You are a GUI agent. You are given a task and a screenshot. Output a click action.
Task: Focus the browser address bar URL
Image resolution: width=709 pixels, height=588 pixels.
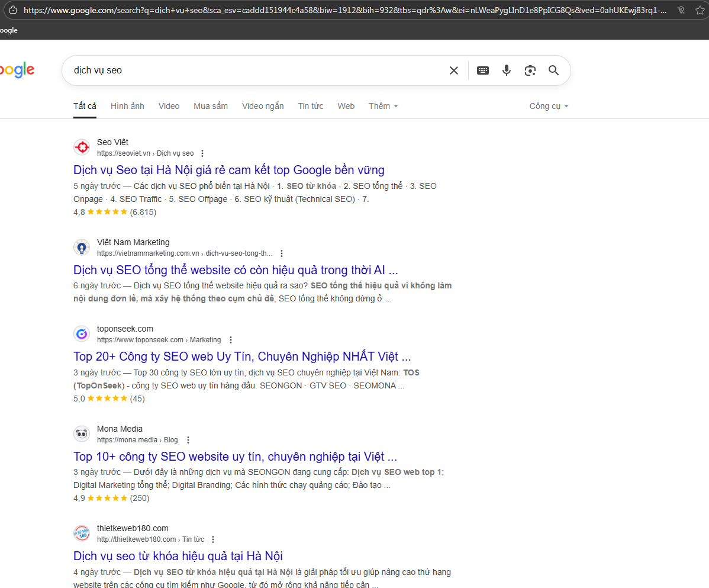click(x=344, y=10)
